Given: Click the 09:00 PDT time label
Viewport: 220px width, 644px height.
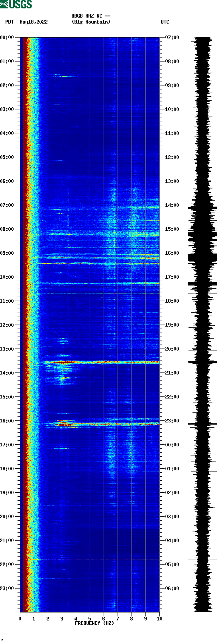Looking at the screenshot, I should [7, 253].
